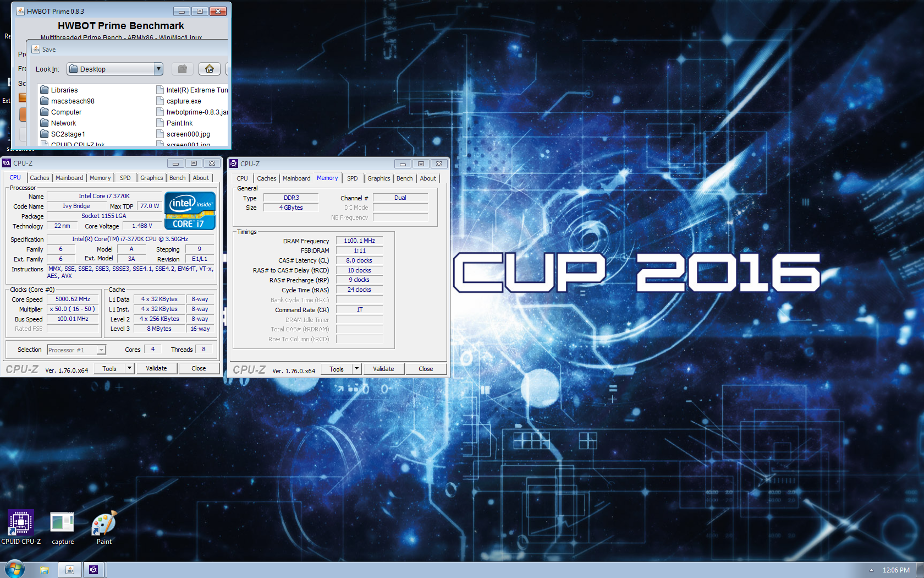Select the Libraries folder icon

coord(45,90)
